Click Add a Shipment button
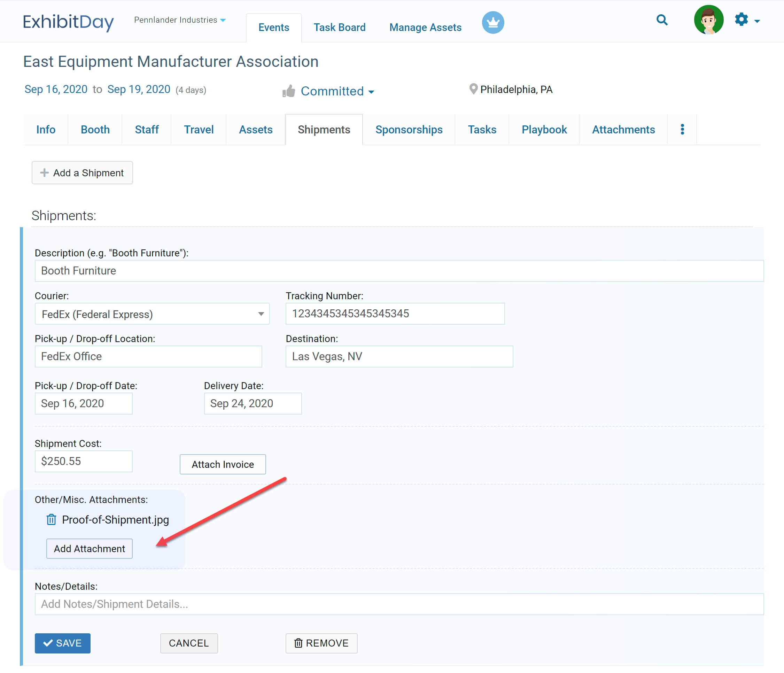This screenshot has width=784, height=673. 82,173
